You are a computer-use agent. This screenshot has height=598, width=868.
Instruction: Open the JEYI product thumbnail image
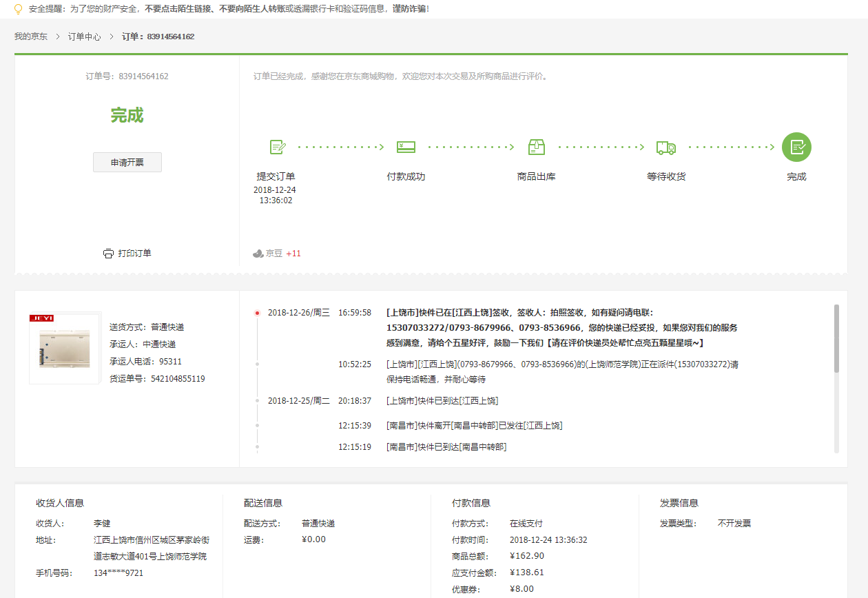(x=65, y=348)
